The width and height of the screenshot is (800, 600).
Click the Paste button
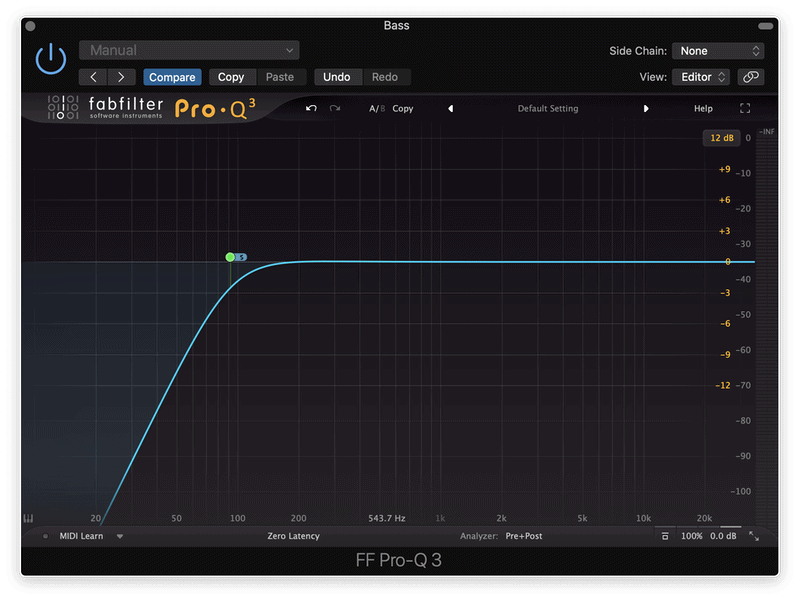pos(280,77)
